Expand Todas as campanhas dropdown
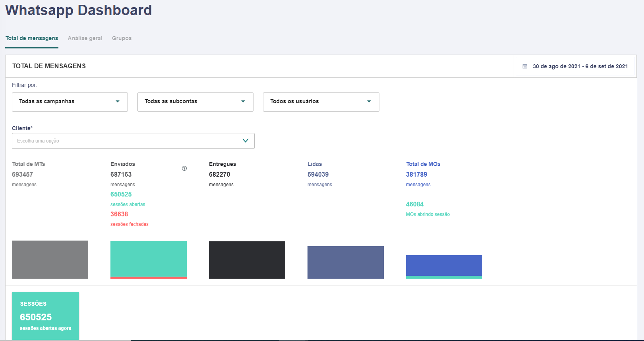644x341 pixels. (x=70, y=102)
